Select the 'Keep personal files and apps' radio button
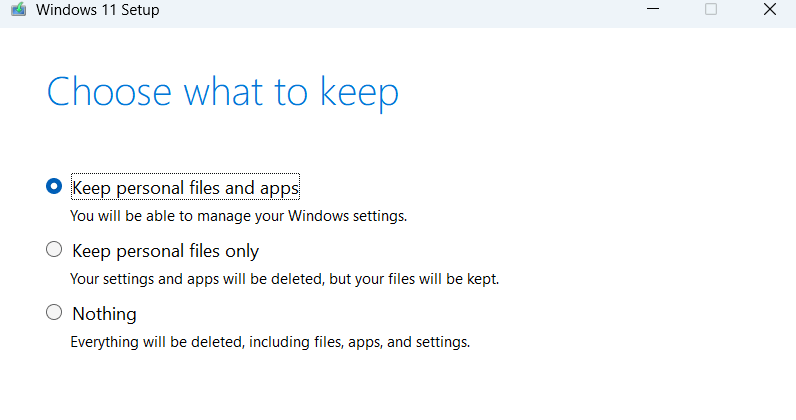 54,186
